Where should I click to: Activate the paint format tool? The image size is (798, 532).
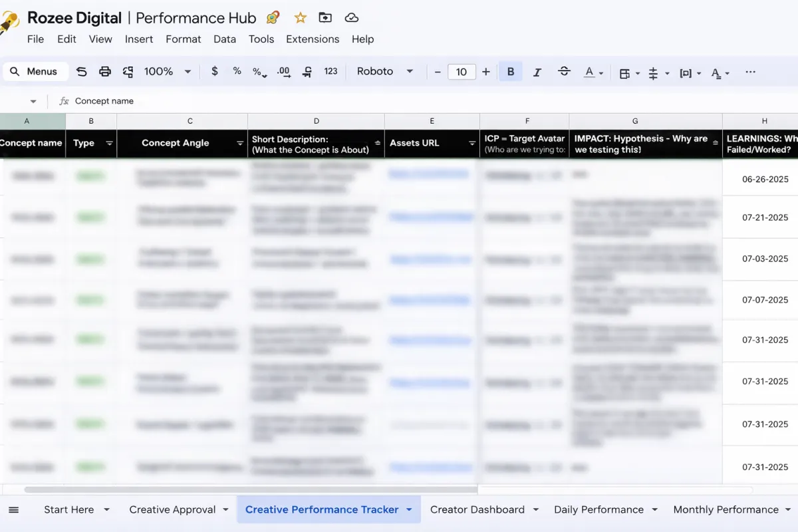click(128, 72)
